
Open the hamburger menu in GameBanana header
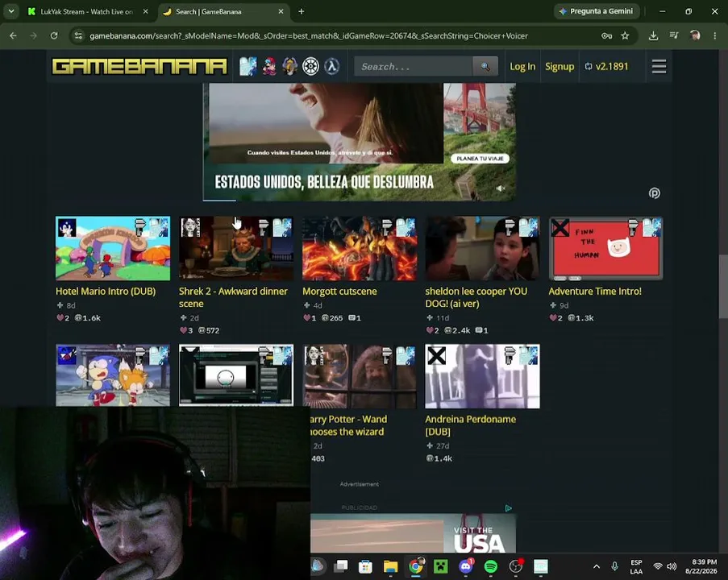coord(659,66)
